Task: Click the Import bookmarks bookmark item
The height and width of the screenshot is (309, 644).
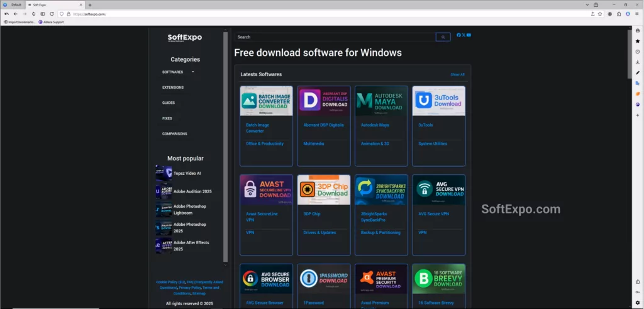Action: 19,22
